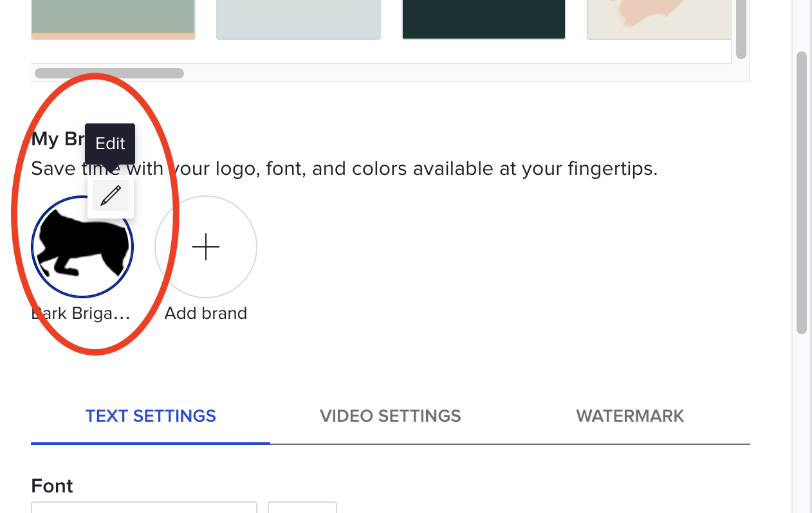
Task: Click the inner panel's vertical scrollbar thumb
Action: [741, 29]
